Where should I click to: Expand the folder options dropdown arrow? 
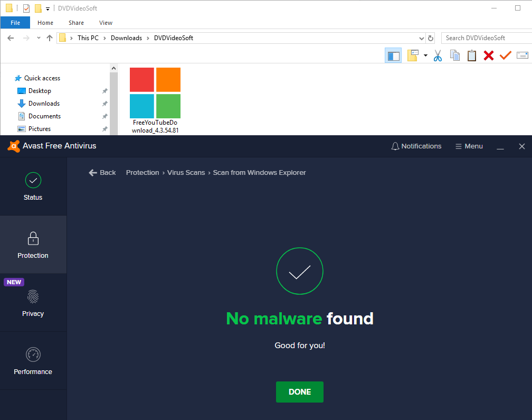[425, 55]
